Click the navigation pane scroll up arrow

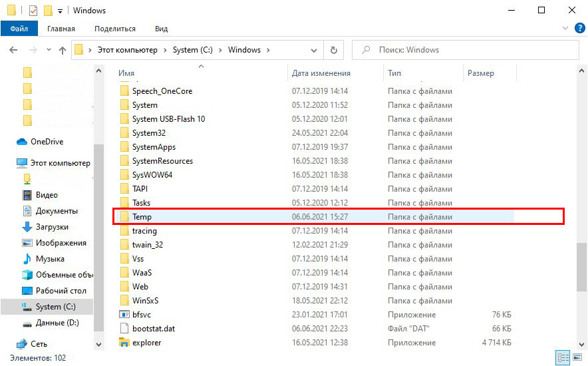(98, 71)
